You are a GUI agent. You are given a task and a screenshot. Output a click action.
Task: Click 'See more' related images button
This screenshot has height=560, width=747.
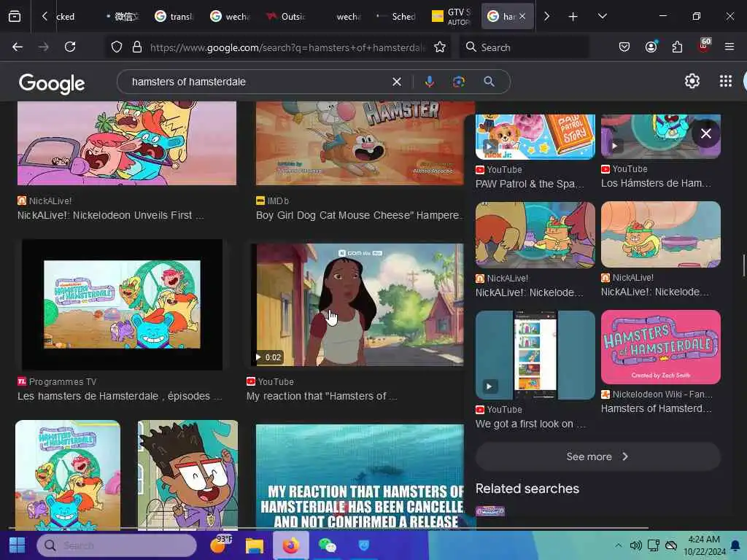tap(597, 456)
